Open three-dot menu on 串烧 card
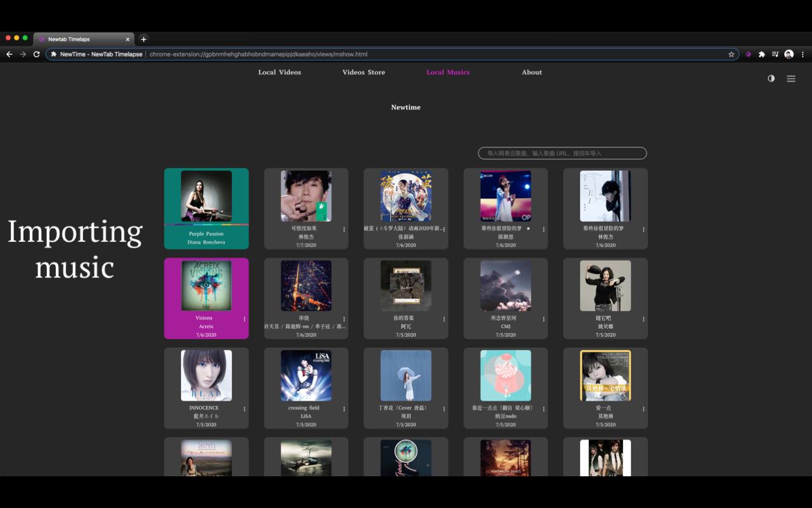The image size is (812, 508). point(344,319)
